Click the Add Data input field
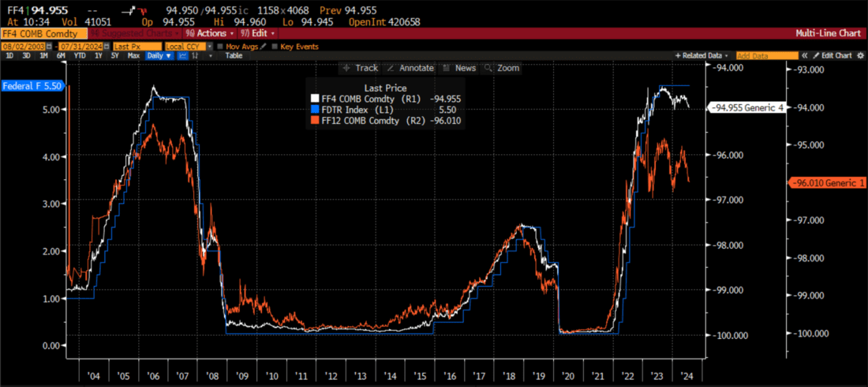Viewport: 868px width, 387px height. 765,56
